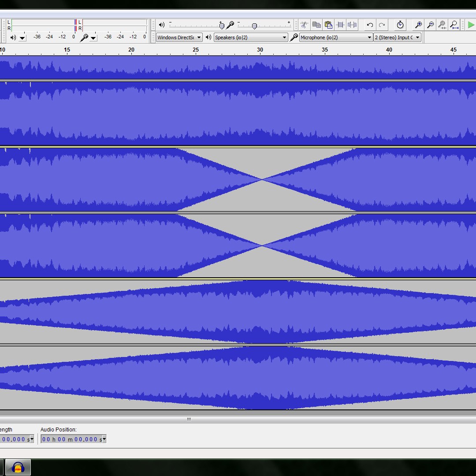Click the Paste clipboard icon
Image resolution: width=476 pixels, height=476 pixels.
click(x=328, y=25)
